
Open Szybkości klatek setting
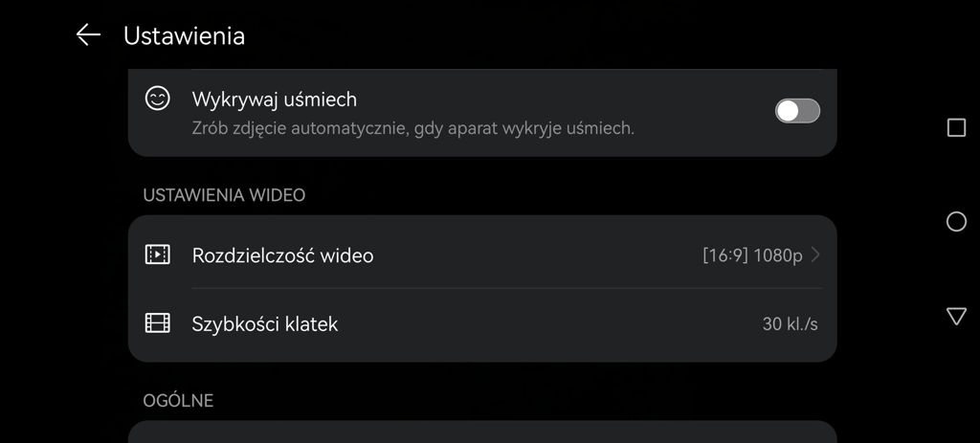(482, 323)
